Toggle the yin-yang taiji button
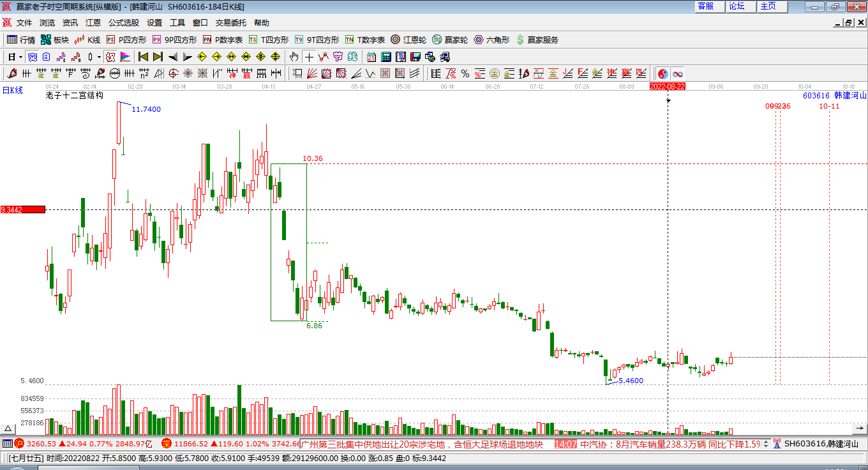868x470 pixels. point(662,73)
